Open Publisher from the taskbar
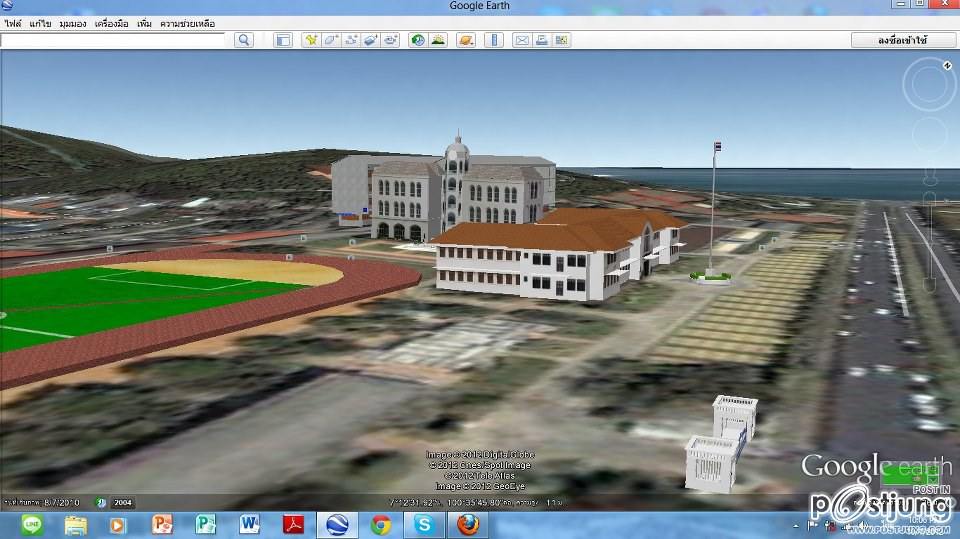The image size is (960, 539). click(206, 525)
